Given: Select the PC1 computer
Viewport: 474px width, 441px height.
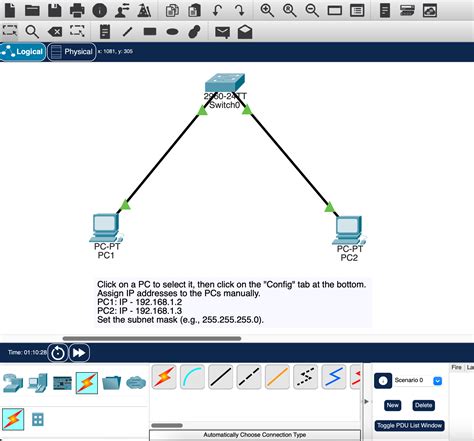Looking at the screenshot, I should tap(106, 228).
